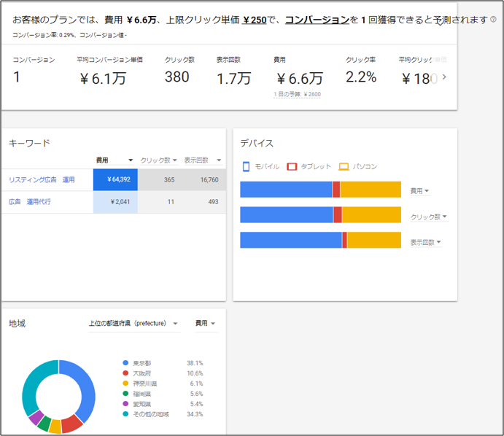Click the red 大阪府 legend dot
Screen dimensions: 504x436
tap(125, 373)
